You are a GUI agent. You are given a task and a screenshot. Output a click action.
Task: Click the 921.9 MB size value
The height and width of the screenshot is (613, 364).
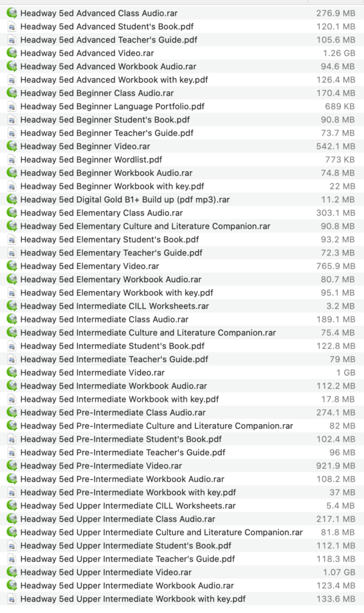click(336, 466)
